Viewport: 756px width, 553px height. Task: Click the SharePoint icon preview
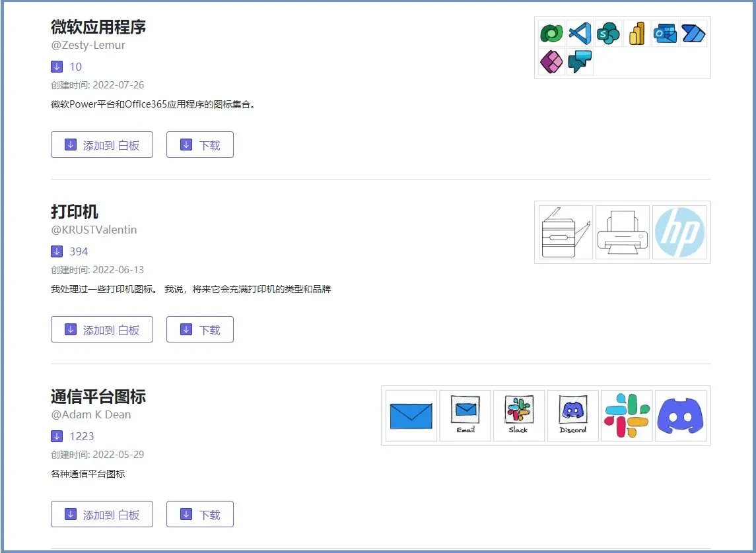tap(608, 33)
